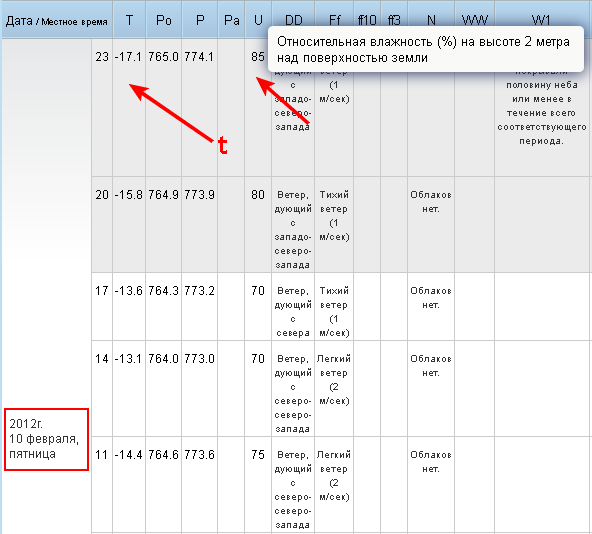This screenshot has width=592, height=534.
Task: Click the red t annotation label
Action: click(x=223, y=145)
